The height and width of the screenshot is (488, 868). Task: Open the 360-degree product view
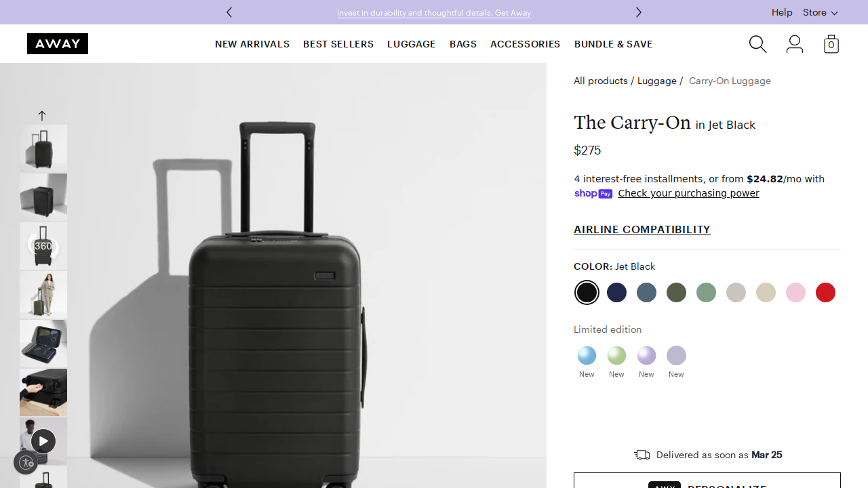(43, 245)
